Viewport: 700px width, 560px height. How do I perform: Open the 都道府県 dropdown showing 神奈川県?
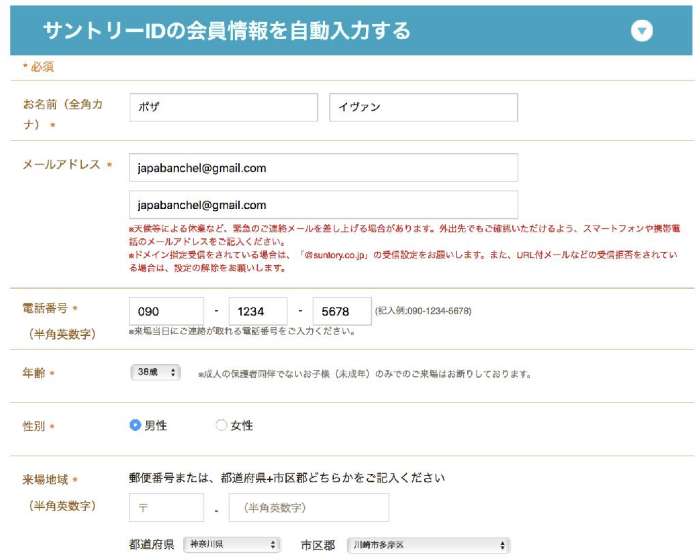coord(231,545)
